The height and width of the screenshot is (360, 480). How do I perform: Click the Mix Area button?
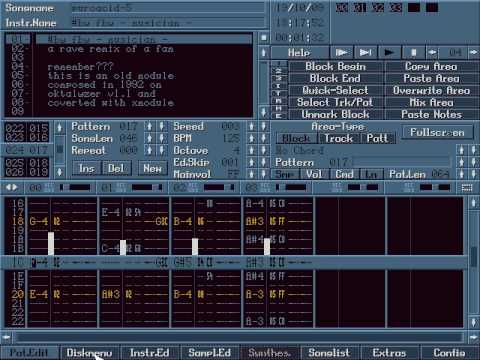point(431,102)
